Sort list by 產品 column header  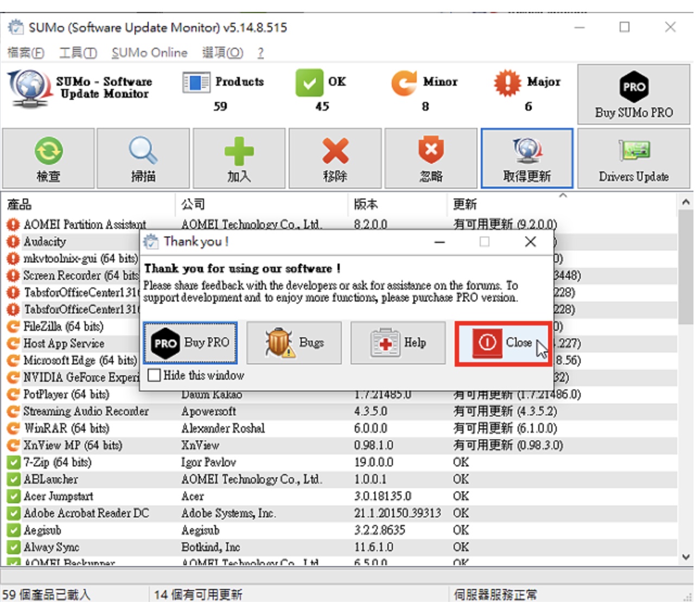[88, 204]
